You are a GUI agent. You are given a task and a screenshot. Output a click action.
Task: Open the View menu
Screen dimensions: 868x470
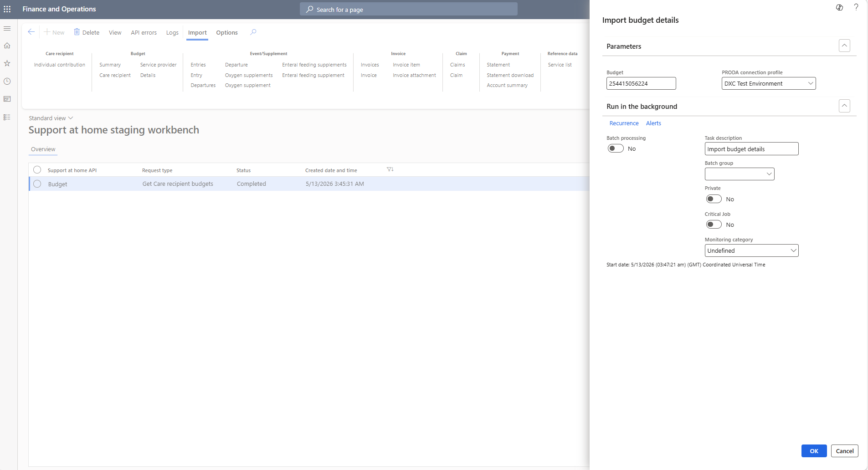115,32
